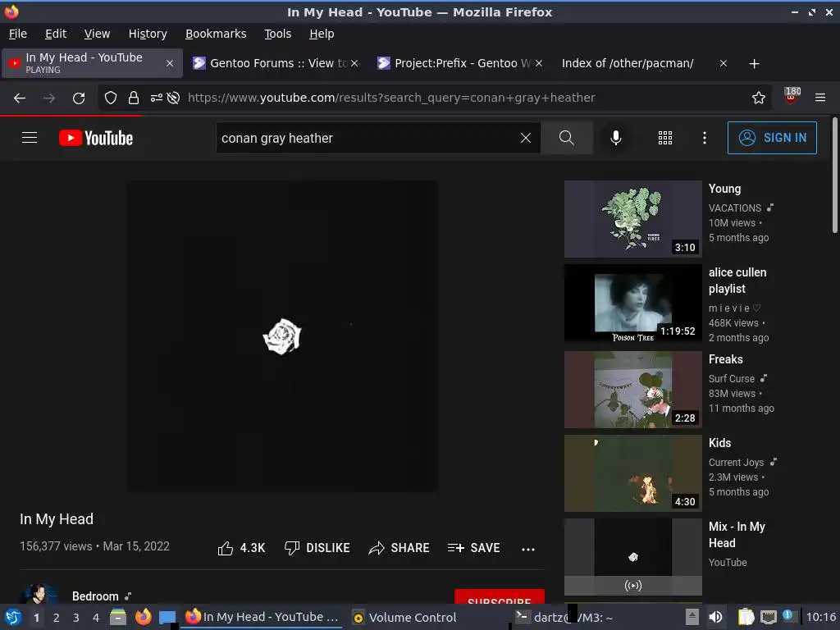
Task: Click the autoplay blocked icon in address bar
Action: (x=173, y=98)
